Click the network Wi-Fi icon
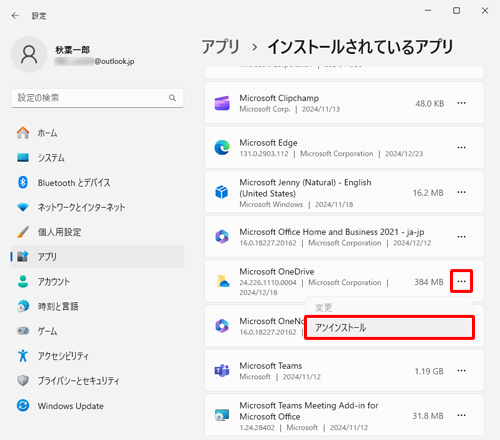 [x=23, y=207]
